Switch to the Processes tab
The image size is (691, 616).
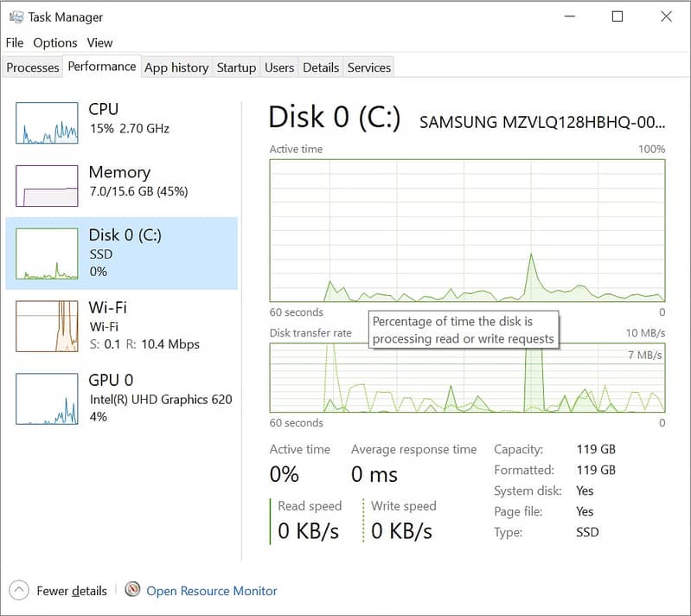(x=33, y=67)
